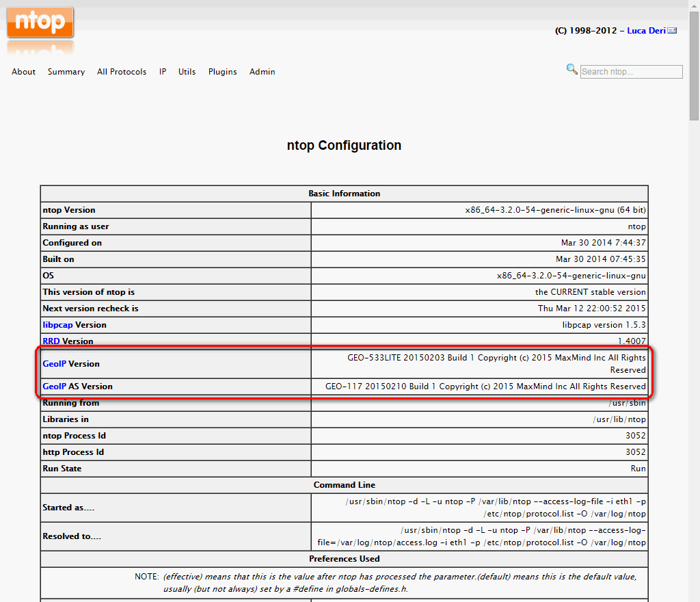The image size is (700, 602).
Task: Click the ntop Version label
Action: [69, 210]
